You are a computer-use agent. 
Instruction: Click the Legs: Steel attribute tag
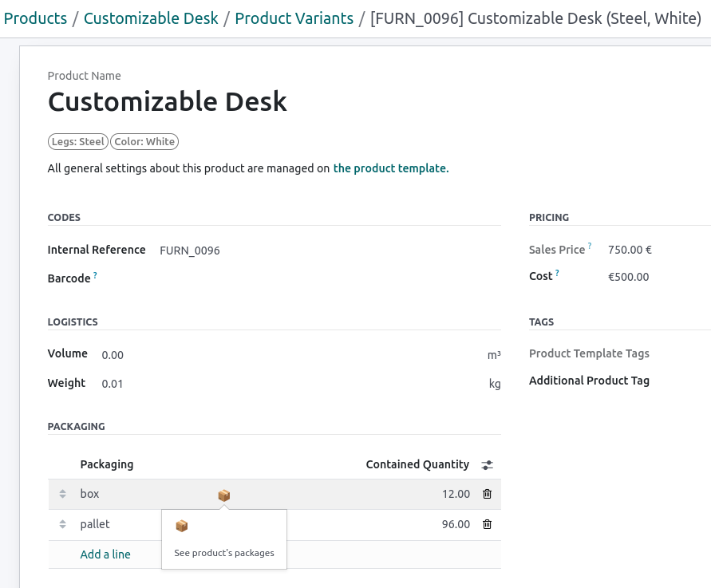point(78,142)
